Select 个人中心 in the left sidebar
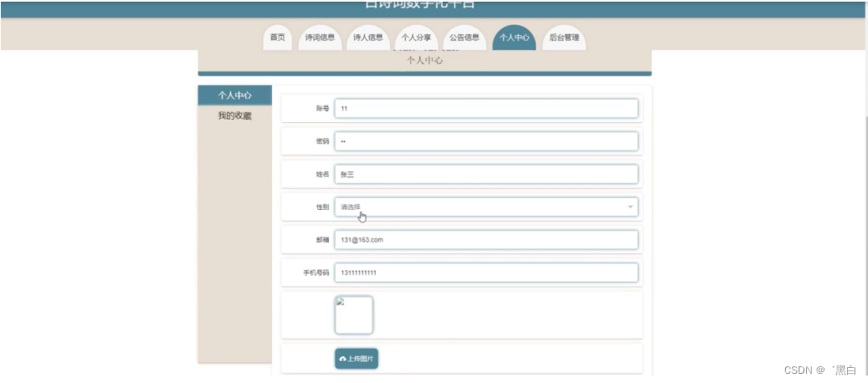This screenshot has width=868, height=383. pyautogui.click(x=234, y=95)
